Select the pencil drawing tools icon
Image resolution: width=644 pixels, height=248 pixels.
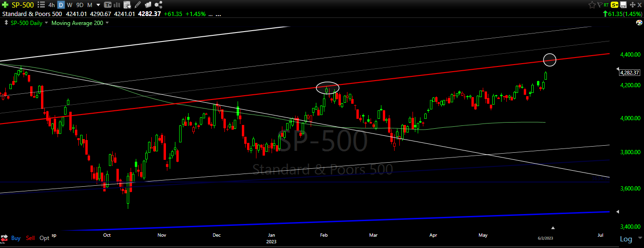click(137, 4)
